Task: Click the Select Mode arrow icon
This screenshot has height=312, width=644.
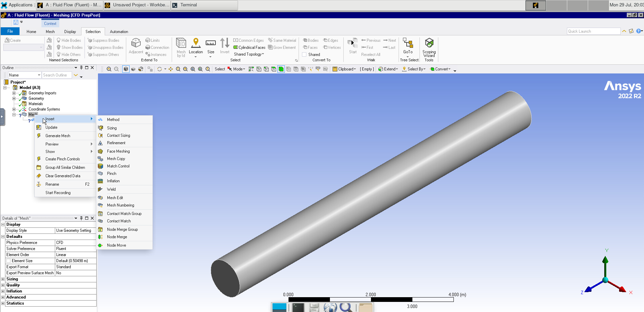Action: click(230, 69)
